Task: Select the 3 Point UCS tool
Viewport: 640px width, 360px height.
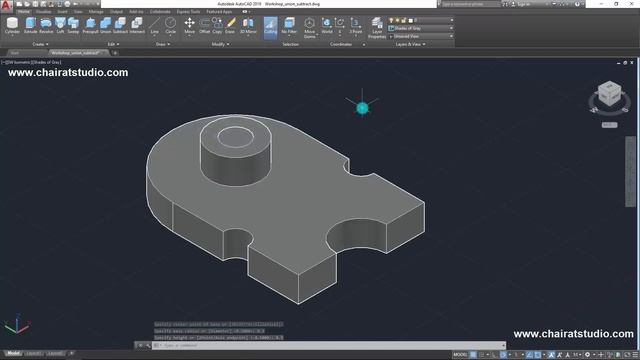Action: (x=356, y=26)
